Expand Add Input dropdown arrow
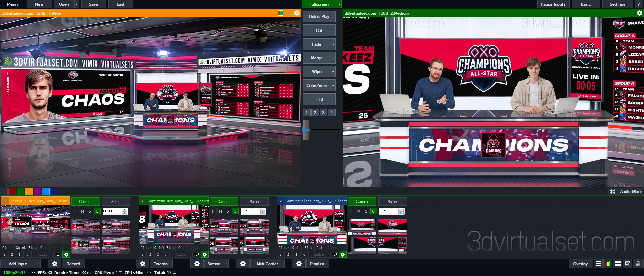Image resolution: width=644 pixels, height=276 pixels. pyautogui.click(x=38, y=264)
